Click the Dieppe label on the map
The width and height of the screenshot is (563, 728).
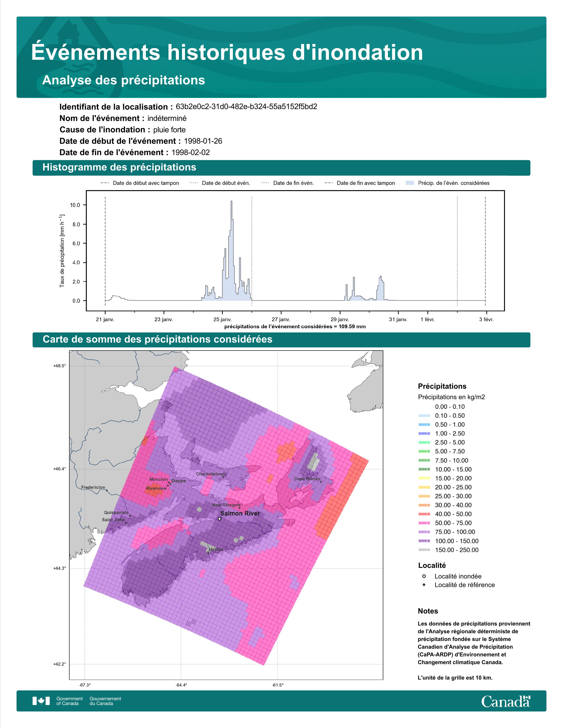[178, 481]
